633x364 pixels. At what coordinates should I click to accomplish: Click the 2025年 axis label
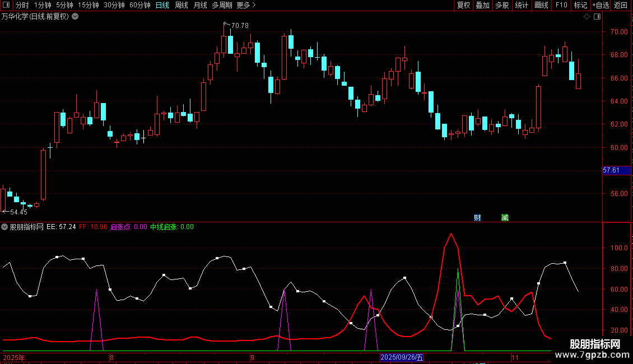[x=14, y=357]
